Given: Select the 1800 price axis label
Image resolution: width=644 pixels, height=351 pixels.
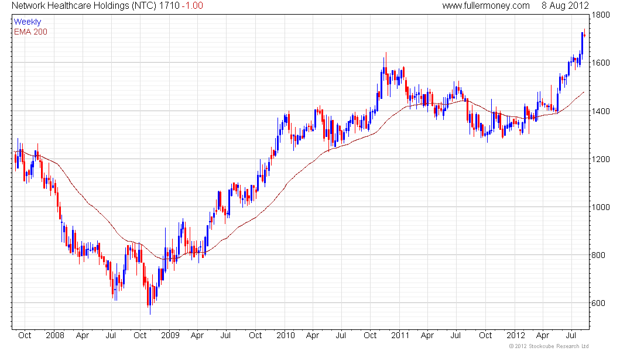Looking at the screenshot, I should [601, 15].
